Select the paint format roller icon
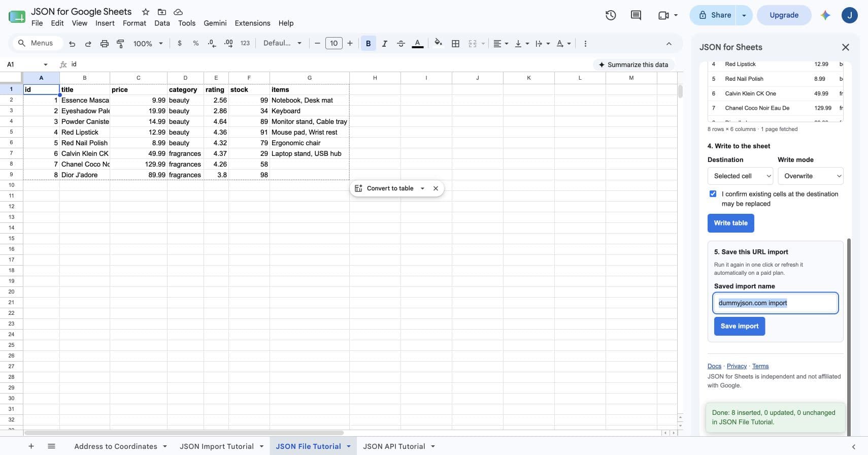Viewport: 868px width, 455px height. coord(120,44)
